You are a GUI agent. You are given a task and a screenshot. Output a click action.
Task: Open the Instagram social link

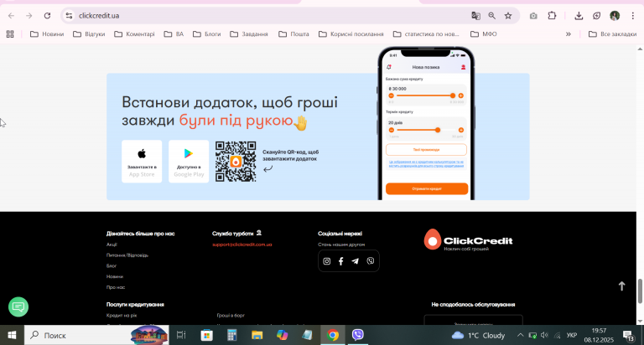click(x=326, y=261)
